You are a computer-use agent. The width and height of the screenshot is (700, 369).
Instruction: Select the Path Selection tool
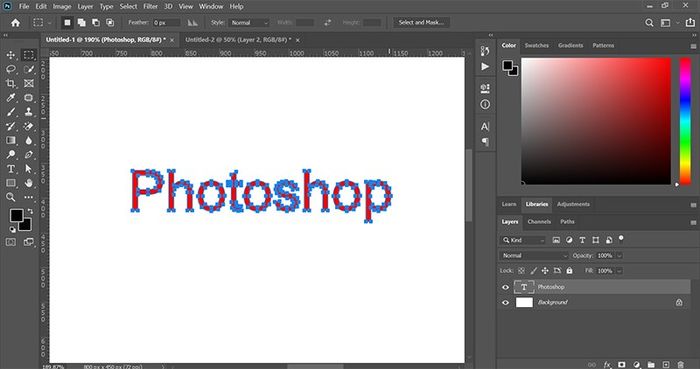pos(29,169)
